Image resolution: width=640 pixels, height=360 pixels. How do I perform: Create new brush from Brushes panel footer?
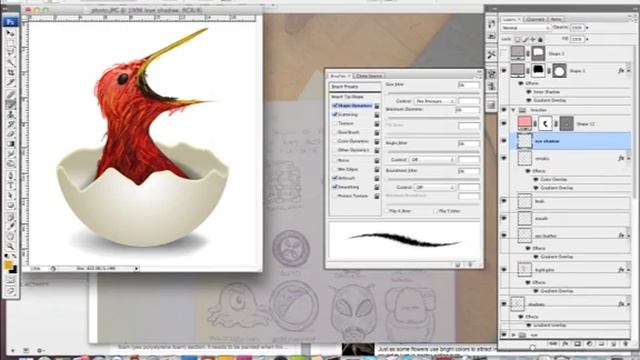point(458,264)
